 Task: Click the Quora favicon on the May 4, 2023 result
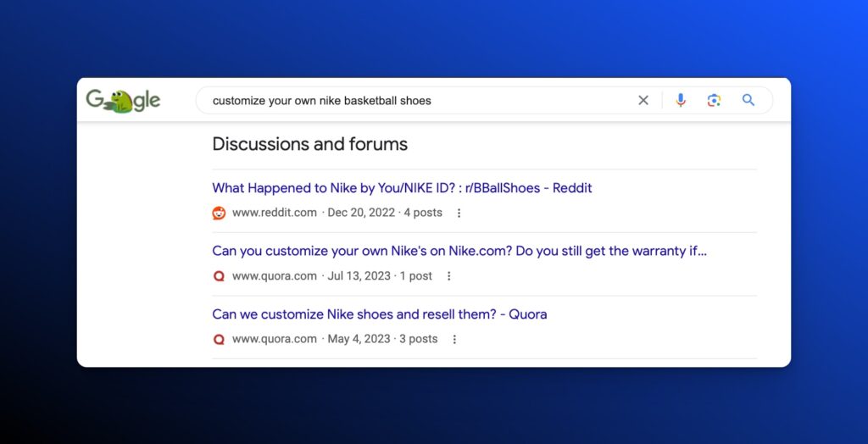coord(219,339)
